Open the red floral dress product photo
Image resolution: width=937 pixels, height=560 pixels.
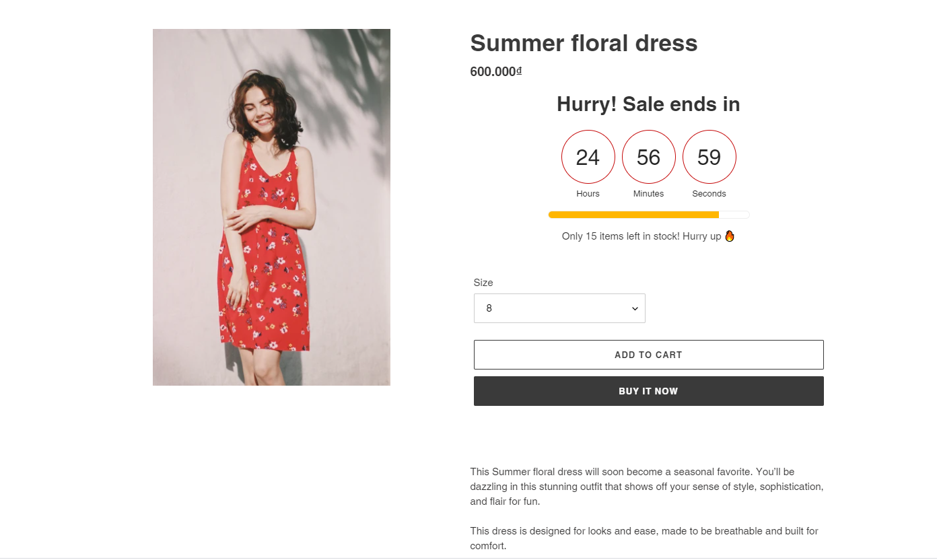[271, 207]
